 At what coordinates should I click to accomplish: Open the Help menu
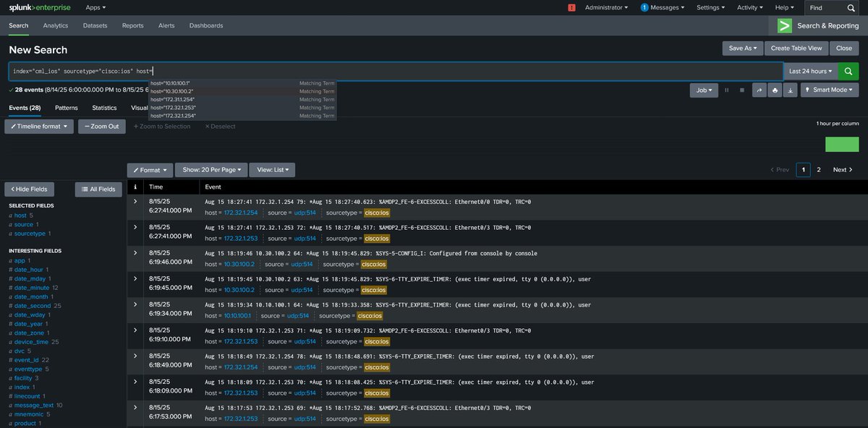(x=784, y=7)
